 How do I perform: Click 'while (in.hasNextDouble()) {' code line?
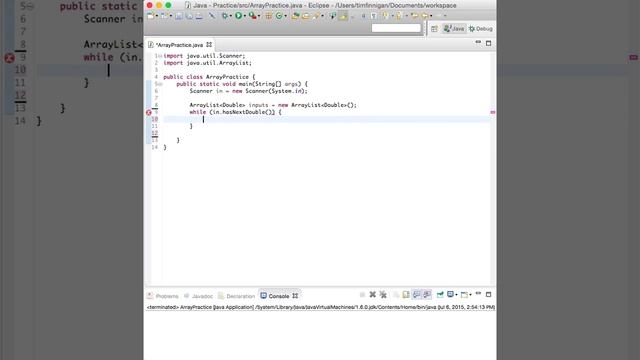pos(235,112)
